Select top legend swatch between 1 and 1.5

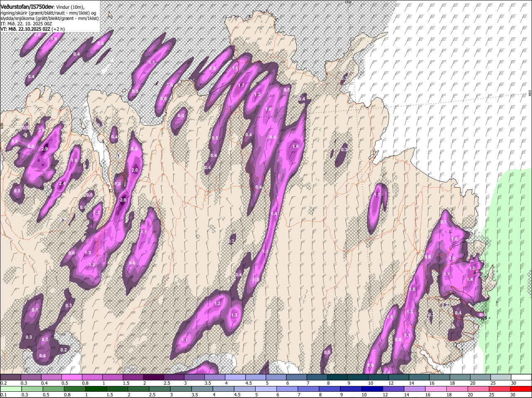click(113, 377)
